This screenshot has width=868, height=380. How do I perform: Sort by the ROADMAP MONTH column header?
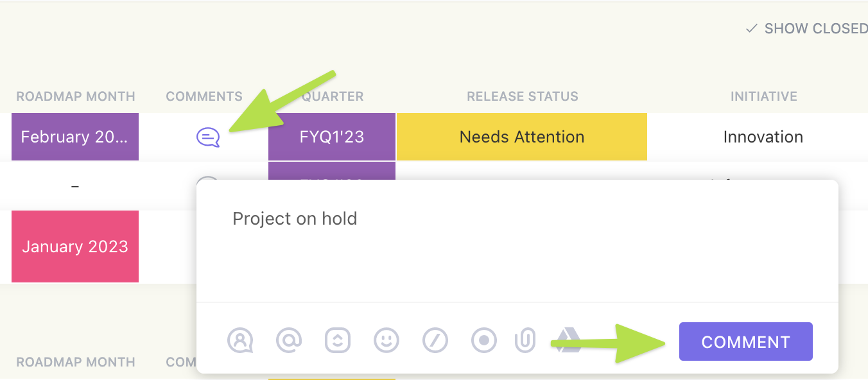pyautogui.click(x=76, y=96)
